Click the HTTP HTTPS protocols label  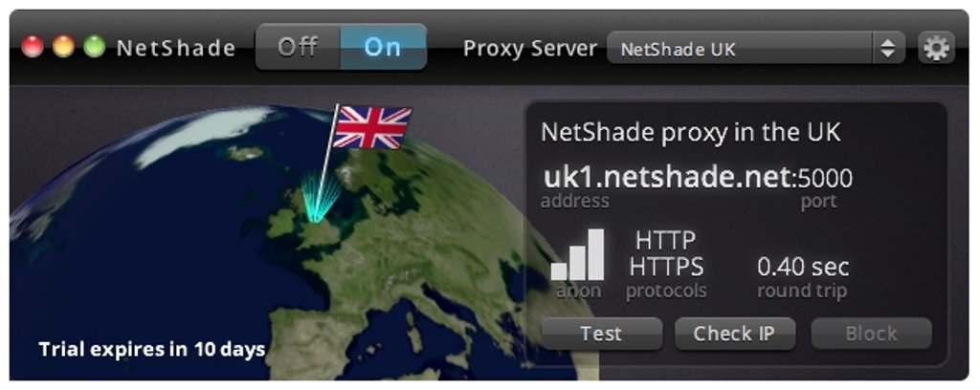[x=666, y=254]
